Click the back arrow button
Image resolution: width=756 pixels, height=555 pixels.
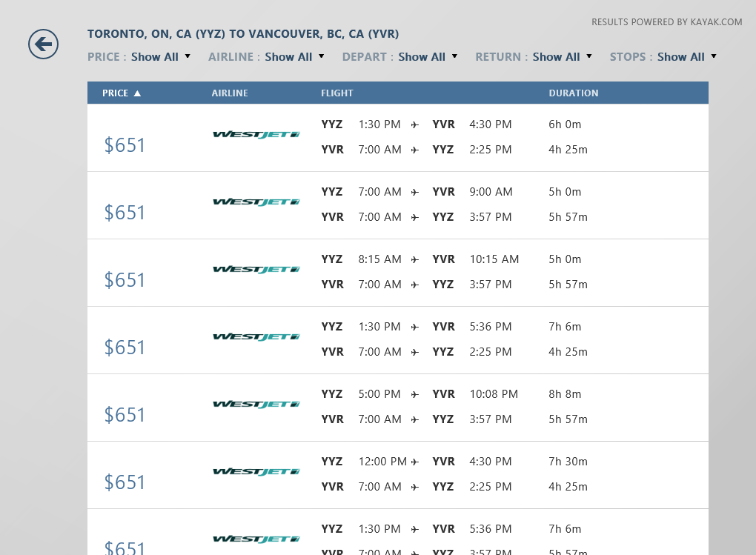coord(44,44)
